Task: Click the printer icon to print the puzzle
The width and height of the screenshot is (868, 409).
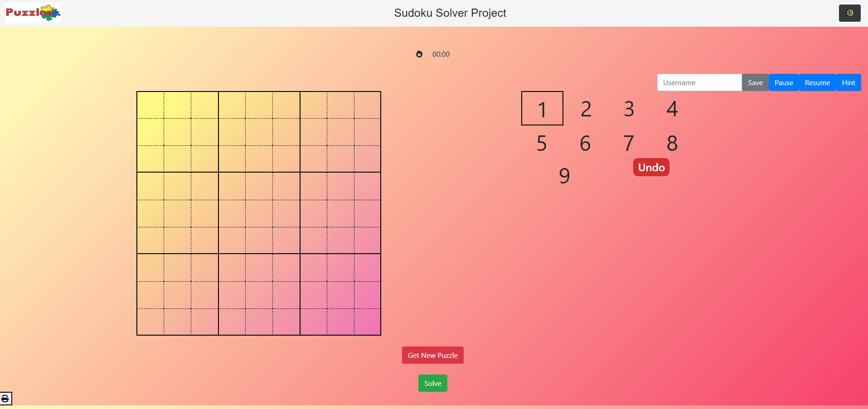Action: (x=6, y=399)
